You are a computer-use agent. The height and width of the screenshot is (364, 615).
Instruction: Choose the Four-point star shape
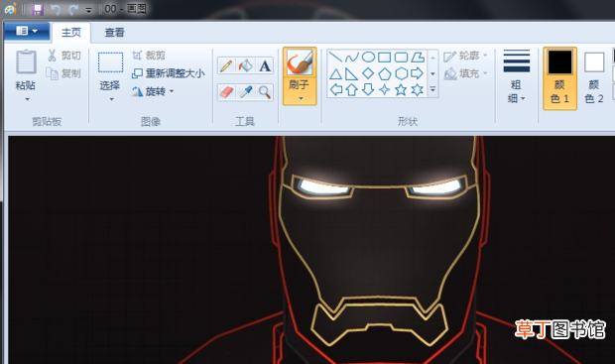(385, 90)
